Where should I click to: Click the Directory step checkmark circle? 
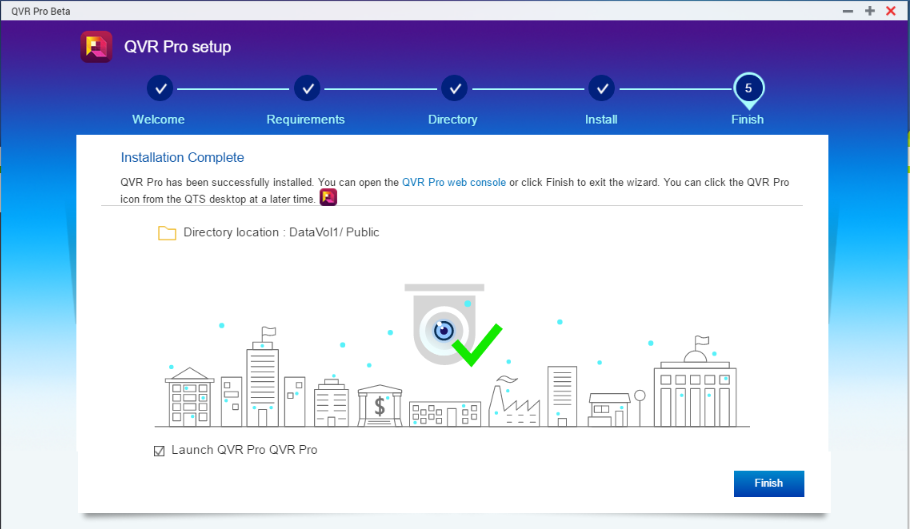pyautogui.click(x=453, y=88)
